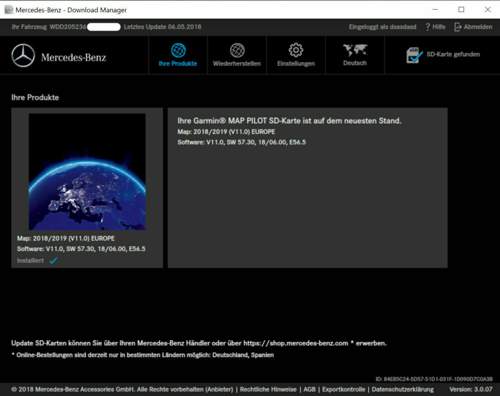
Task: Click the Anbieter footer link
Action: (x=219, y=389)
